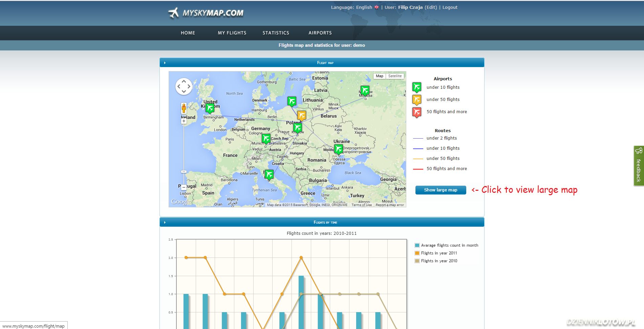The height and width of the screenshot is (329, 644).
Task: Click Flights in year 2010 legend swatch
Action: pos(417,261)
